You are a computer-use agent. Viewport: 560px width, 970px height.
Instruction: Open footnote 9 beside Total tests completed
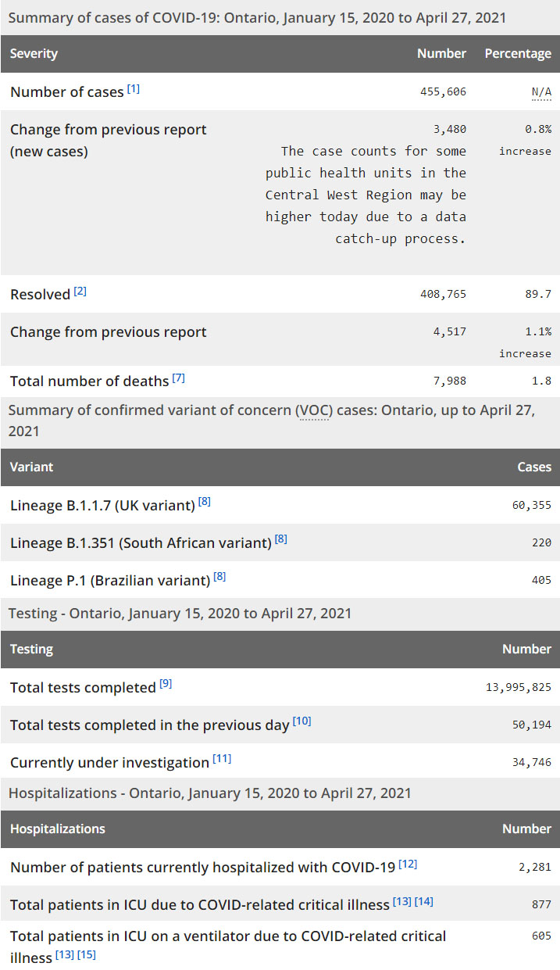pos(166,684)
